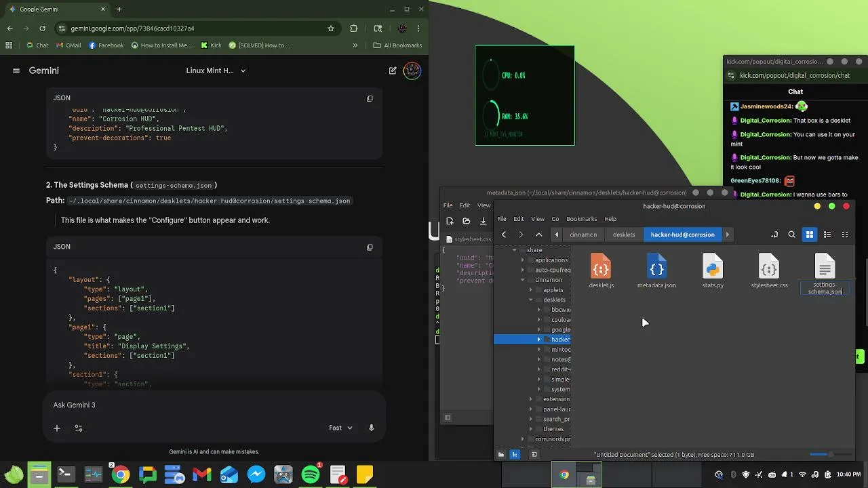This screenshot has height=488, width=868.
Task: Expand the applets tree folder
Action: 531,290
